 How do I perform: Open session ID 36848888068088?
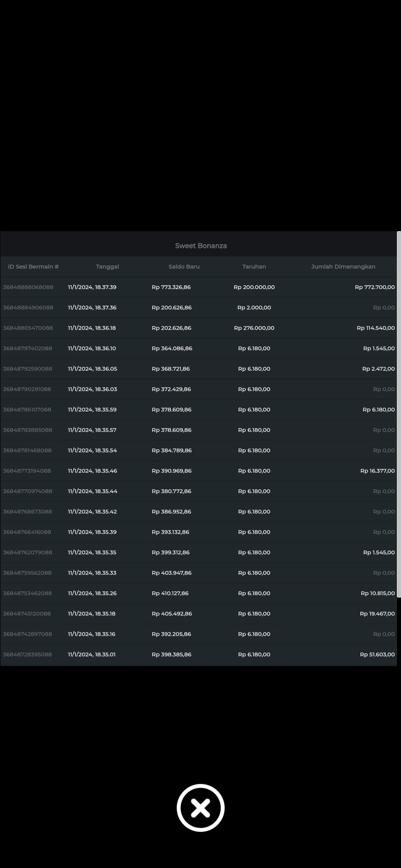28,287
